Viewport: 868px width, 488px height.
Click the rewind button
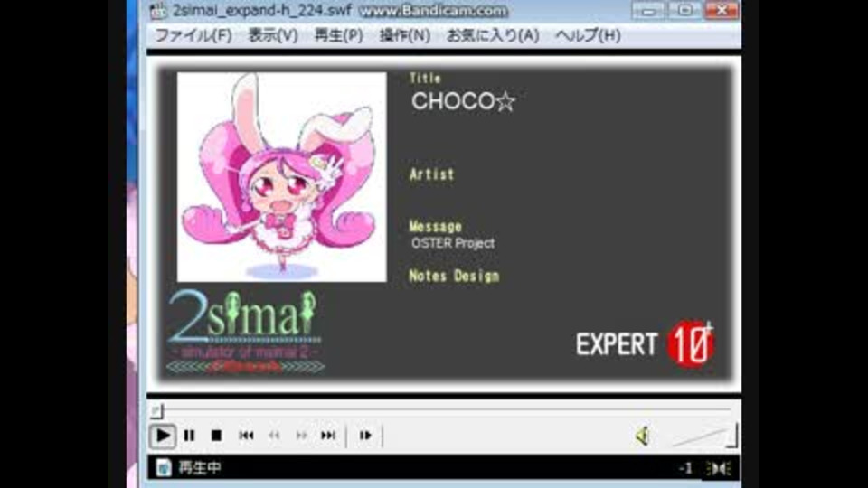tap(274, 436)
